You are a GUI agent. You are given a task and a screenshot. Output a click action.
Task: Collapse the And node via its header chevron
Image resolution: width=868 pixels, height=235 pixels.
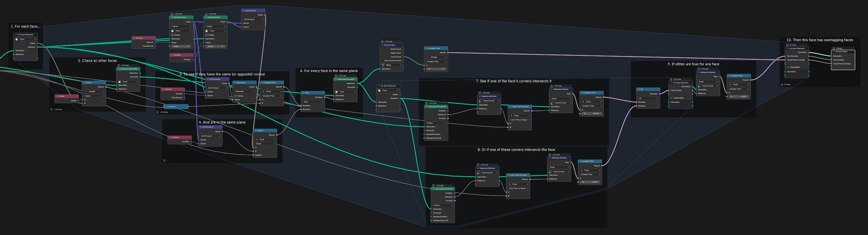tap(303, 93)
